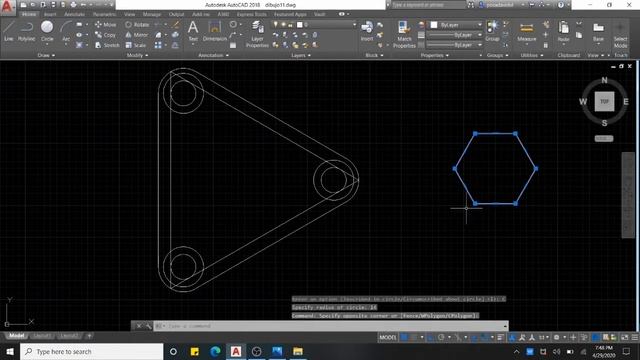Click the Copy tool
Image resolution: width=640 pixels, height=360 pixels.
pos(105,35)
